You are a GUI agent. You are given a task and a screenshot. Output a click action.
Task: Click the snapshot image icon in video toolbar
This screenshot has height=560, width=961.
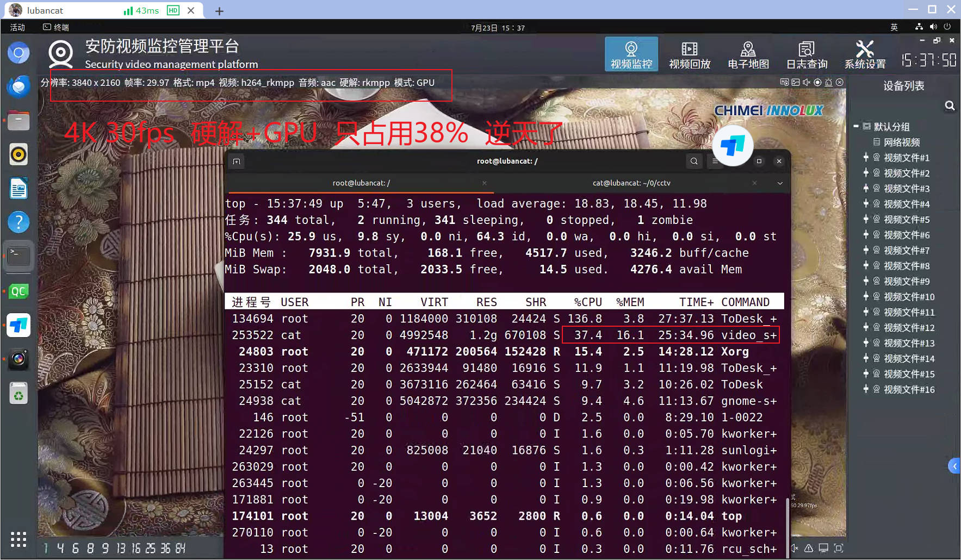click(x=796, y=83)
